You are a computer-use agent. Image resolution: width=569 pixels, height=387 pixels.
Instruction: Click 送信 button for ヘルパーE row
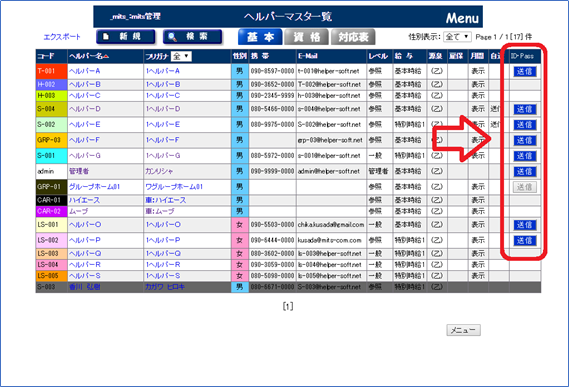tap(524, 125)
